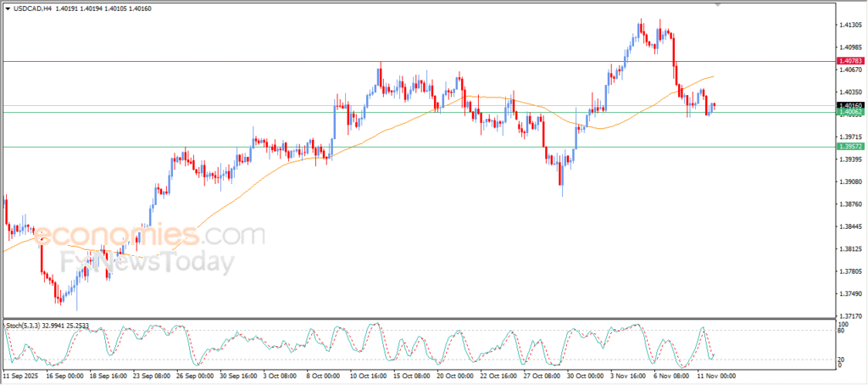Click the 1.38760 price axis value

point(851,204)
